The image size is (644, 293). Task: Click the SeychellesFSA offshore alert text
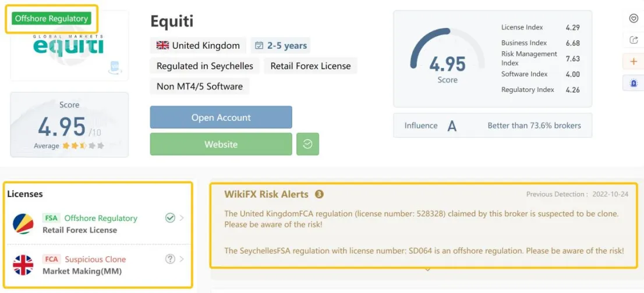pyautogui.click(x=424, y=251)
